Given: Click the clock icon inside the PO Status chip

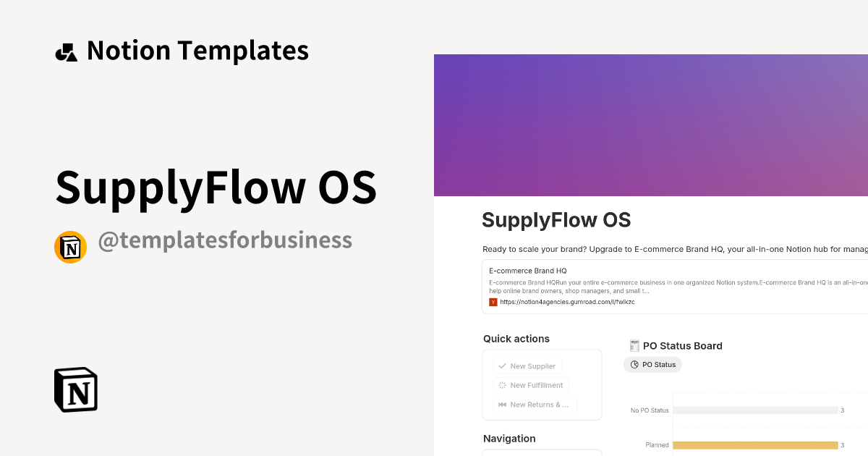Looking at the screenshot, I should tap(634, 364).
